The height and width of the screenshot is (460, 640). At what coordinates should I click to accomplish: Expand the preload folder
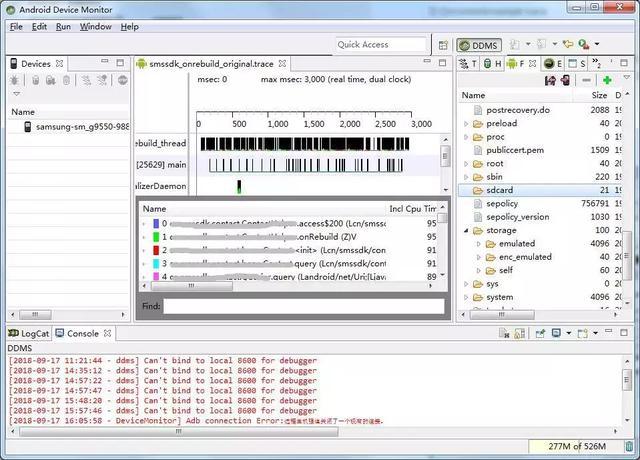[466, 123]
